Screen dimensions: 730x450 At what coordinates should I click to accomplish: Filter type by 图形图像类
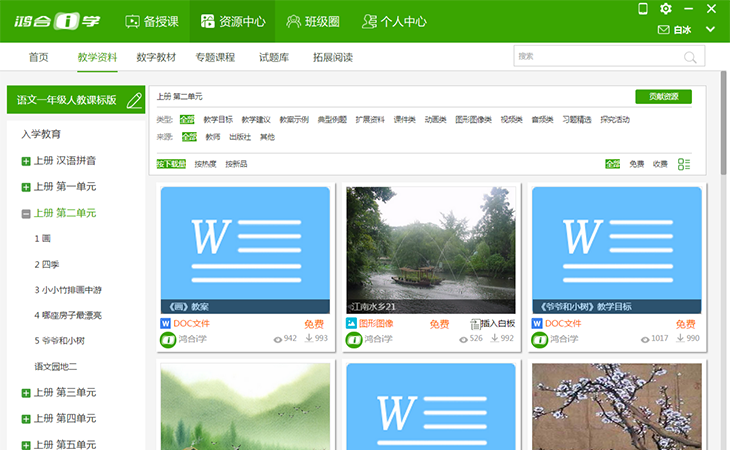(x=473, y=120)
